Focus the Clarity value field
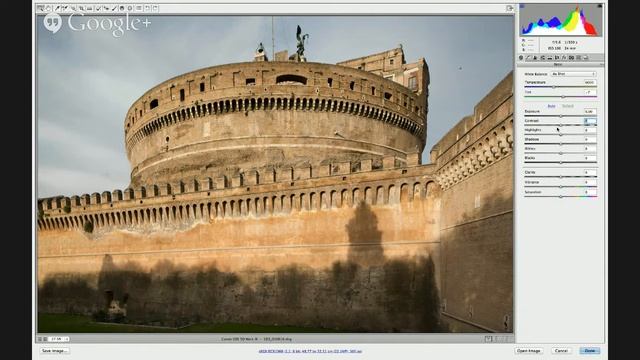This screenshot has width=640, height=360. 590,173
